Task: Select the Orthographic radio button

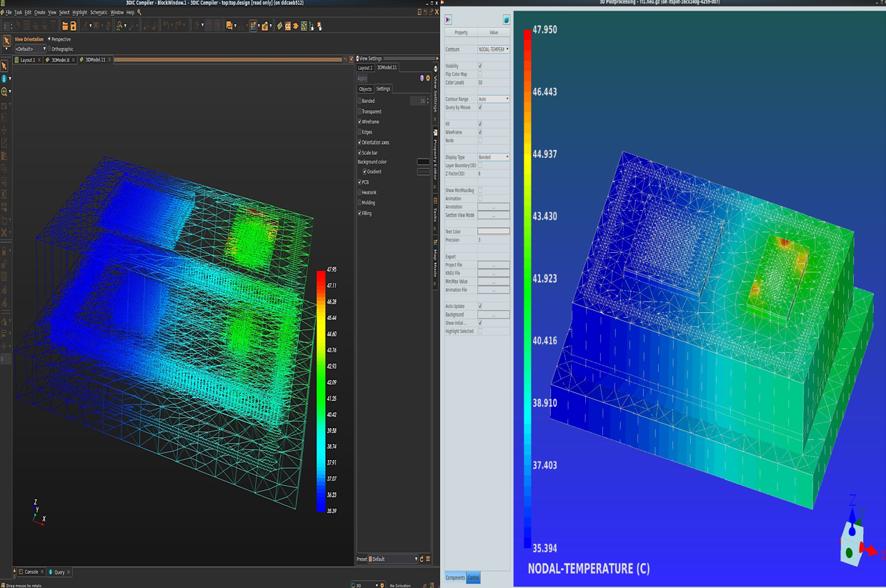Action: 49,49
